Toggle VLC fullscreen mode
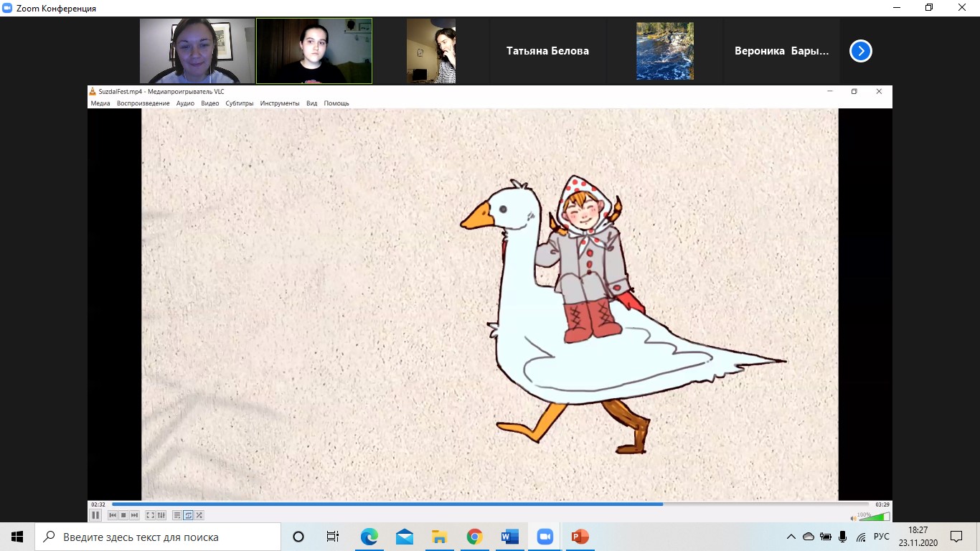The height and width of the screenshot is (551, 980). (x=151, y=515)
